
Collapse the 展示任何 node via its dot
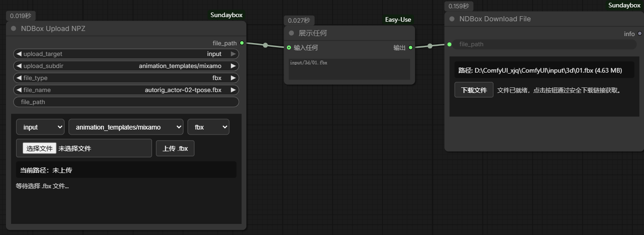click(x=291, y=33)
